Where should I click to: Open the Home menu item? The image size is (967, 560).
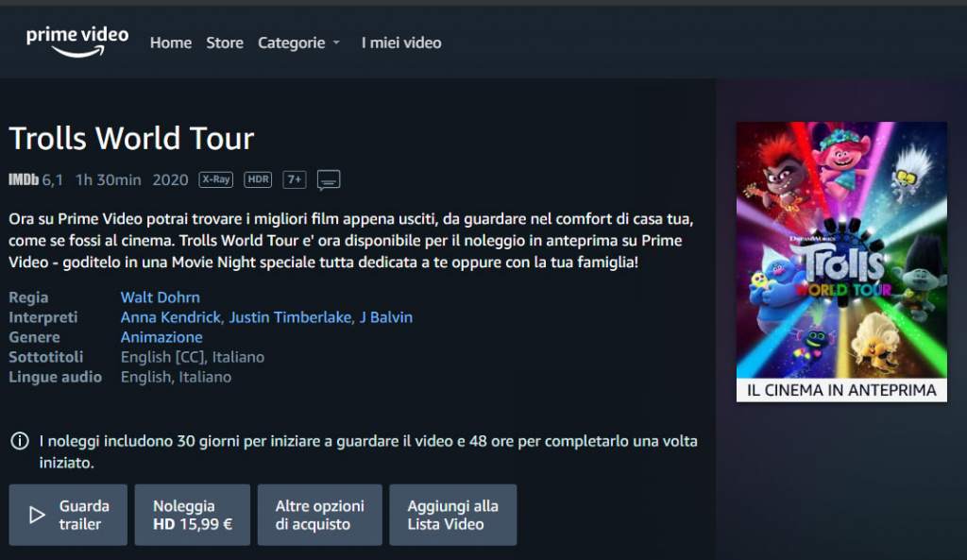coord(171,42)
